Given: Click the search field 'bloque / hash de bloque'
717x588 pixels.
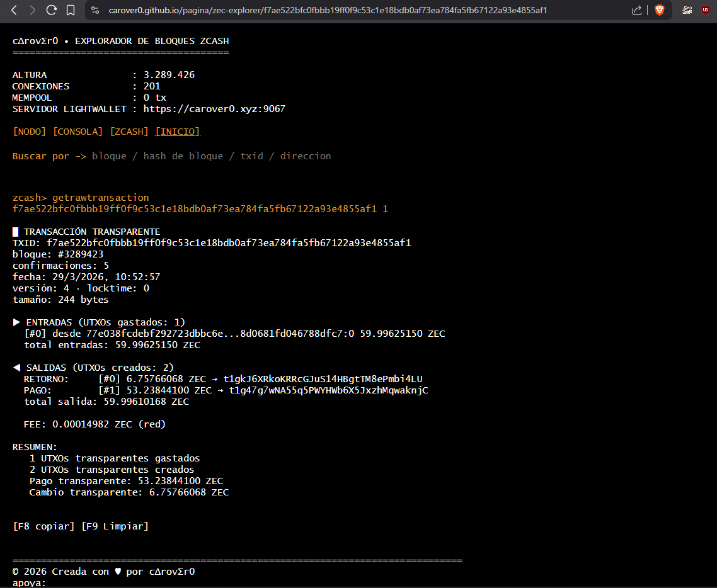Looking at the screenshot, I should coord(211,156).
